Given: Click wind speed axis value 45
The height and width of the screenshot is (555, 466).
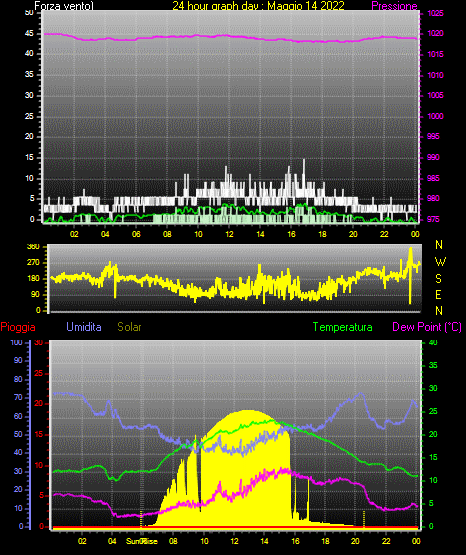Looking at the screenshot, I should (29, 34).
